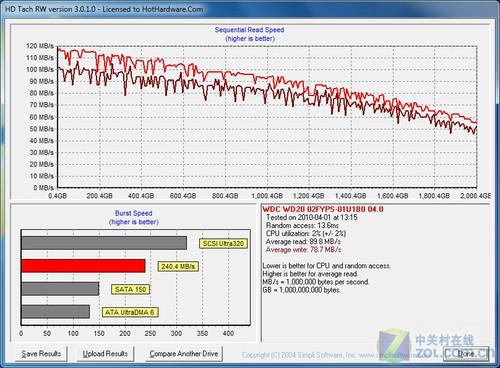Select the Tested on 2010-04-01 line
The width and height of the screenshot is (500, 368).
click(x=312, y=217)
